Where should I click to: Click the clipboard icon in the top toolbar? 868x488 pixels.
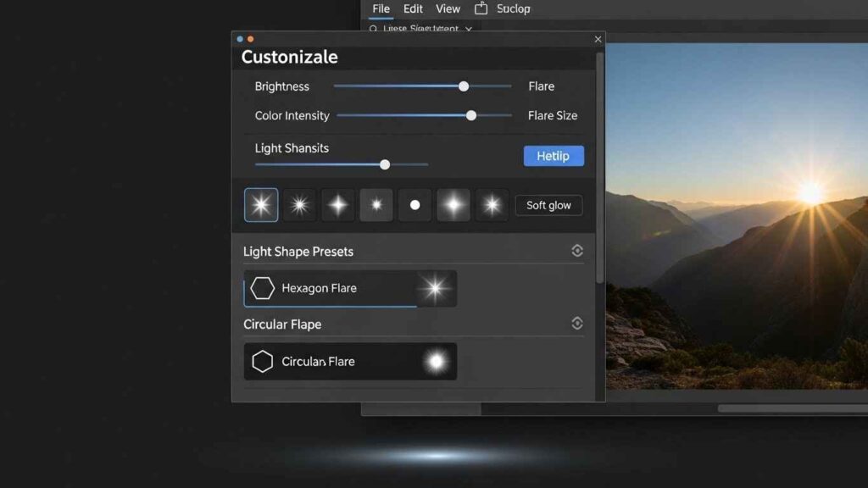(x=481, y=8)
